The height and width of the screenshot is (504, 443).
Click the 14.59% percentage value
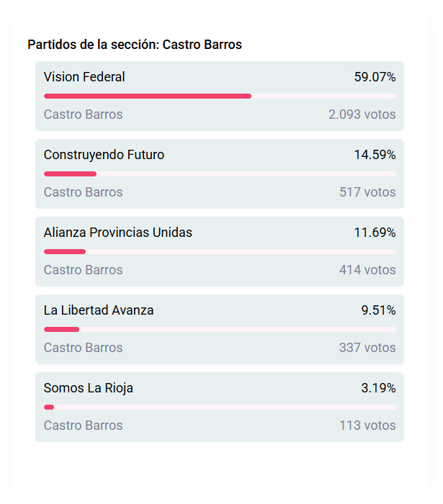pyautogui.click(x=375, y=155)
